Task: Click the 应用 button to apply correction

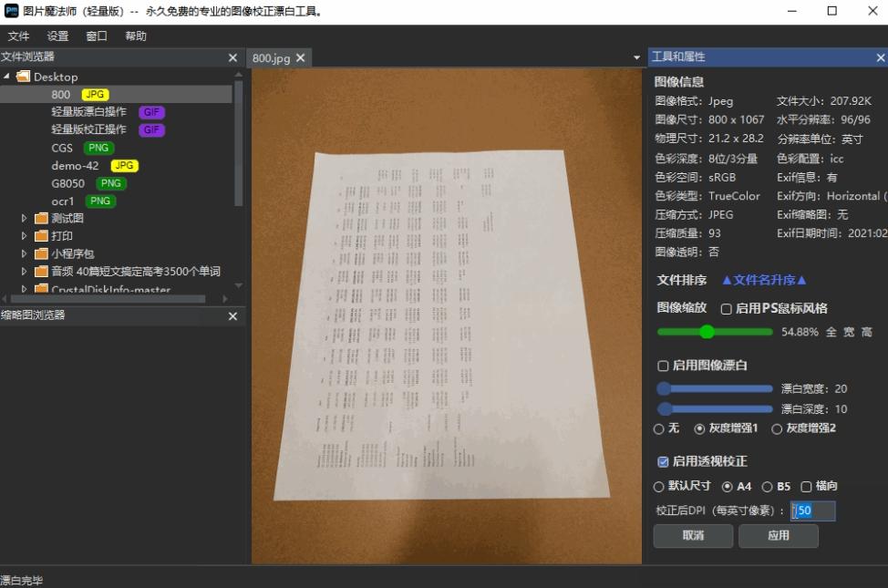Action: [x=778, y=536]
